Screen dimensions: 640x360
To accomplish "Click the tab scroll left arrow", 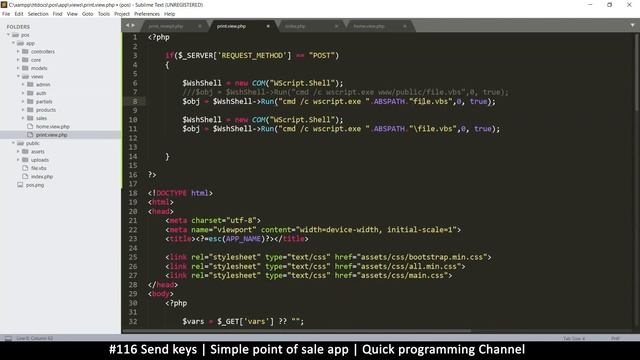I will pyautogui.click(x=127, y=25).
